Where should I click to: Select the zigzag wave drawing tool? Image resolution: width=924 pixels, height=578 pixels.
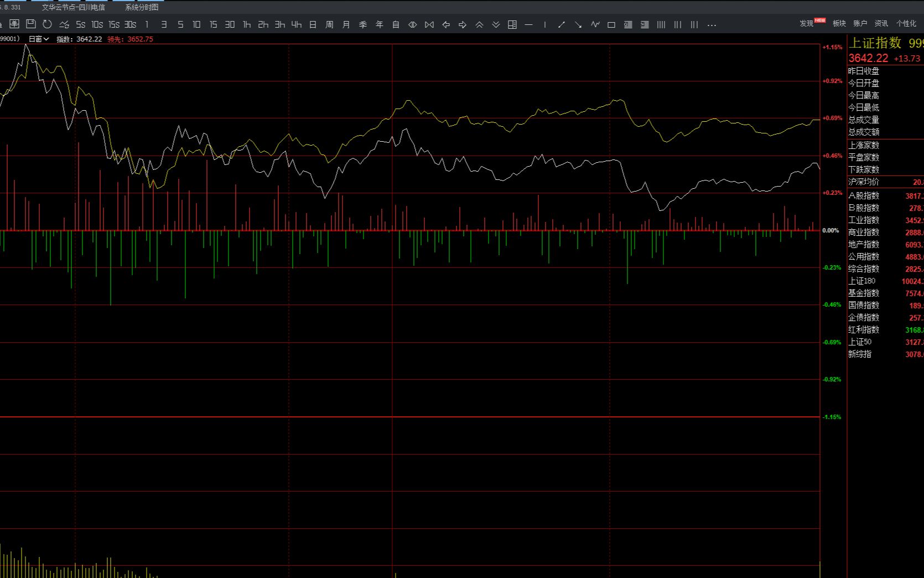[x=595, y=24]
